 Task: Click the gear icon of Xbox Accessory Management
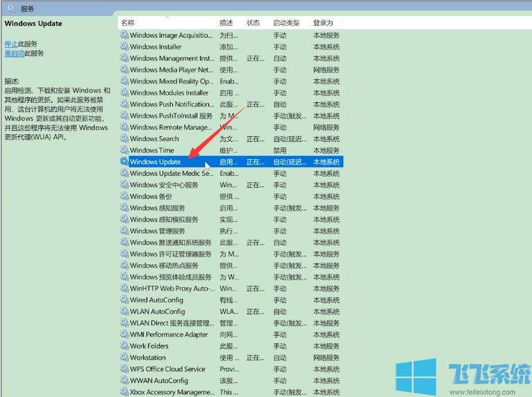(x=124, y=392)
